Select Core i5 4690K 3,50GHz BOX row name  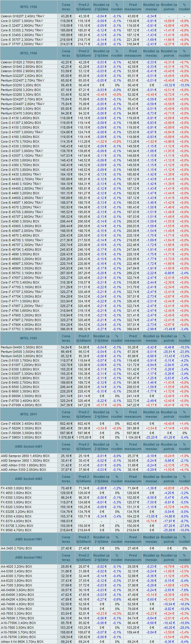(21, 268)
